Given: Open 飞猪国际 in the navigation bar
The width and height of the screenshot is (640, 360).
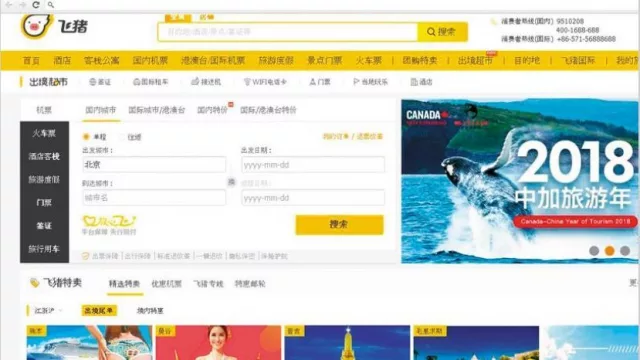Looking at the screenshot, I should (578, 61).
